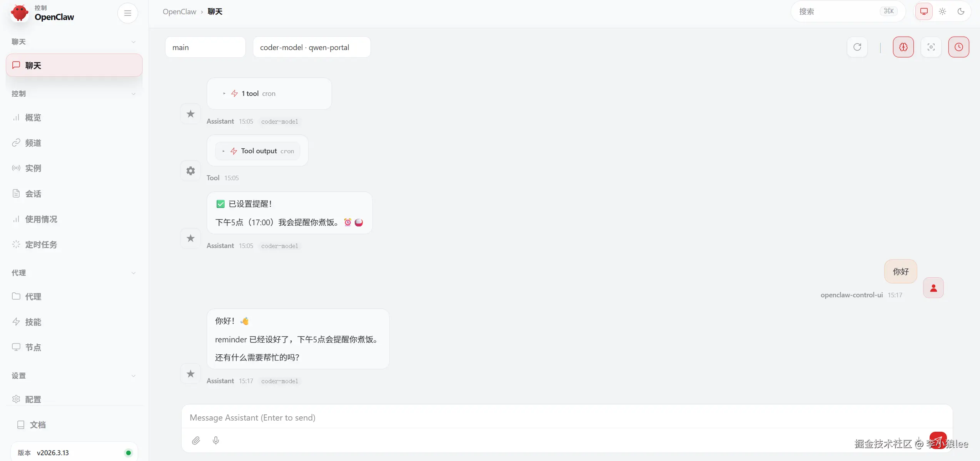Open the coder-model qwen-portal model dropdown

pyautogui.click(x=312, y=47)
